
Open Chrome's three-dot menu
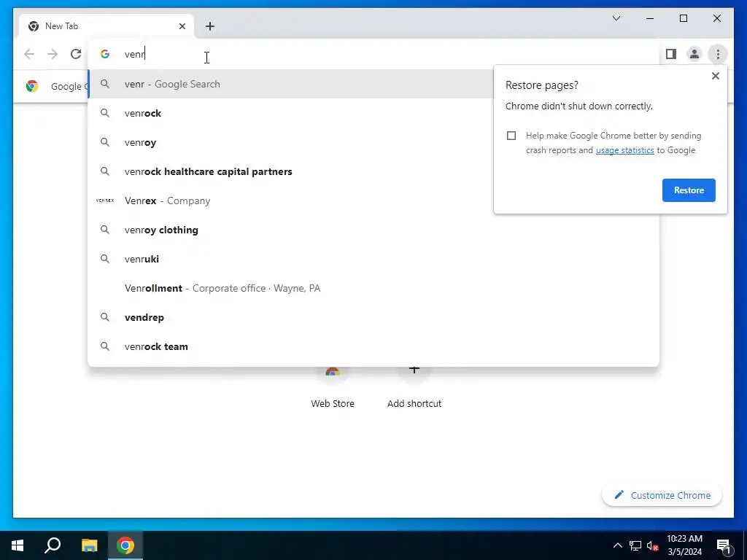coord(718,54)
